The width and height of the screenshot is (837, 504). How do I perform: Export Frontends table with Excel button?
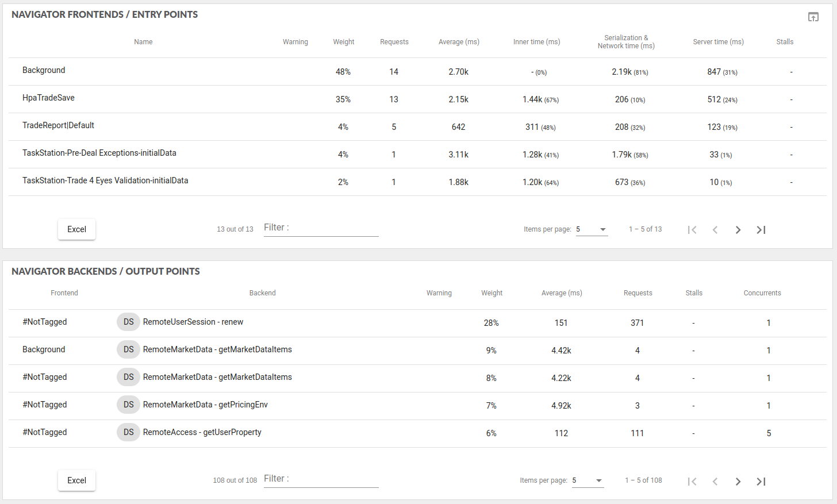(x=76, y=229)
